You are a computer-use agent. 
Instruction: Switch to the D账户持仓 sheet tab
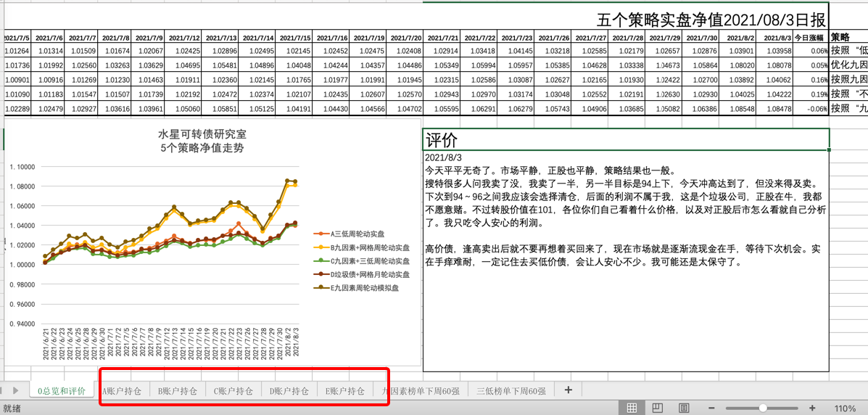289,390
